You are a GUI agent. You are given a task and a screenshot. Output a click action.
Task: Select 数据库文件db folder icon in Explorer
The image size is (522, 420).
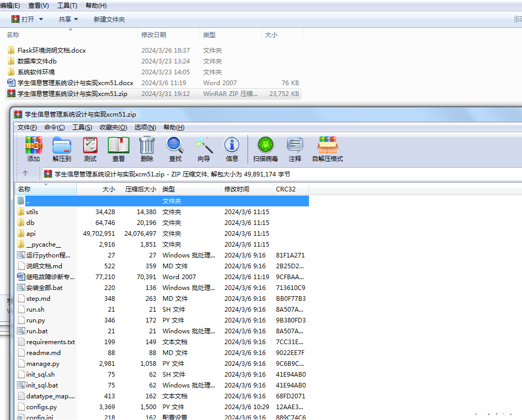click(11, 61)
